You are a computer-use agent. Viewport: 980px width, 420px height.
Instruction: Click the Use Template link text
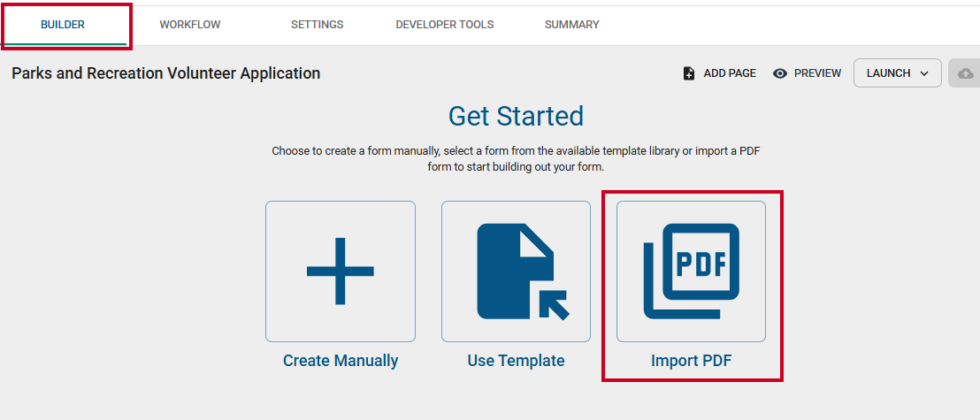[517, 361]
